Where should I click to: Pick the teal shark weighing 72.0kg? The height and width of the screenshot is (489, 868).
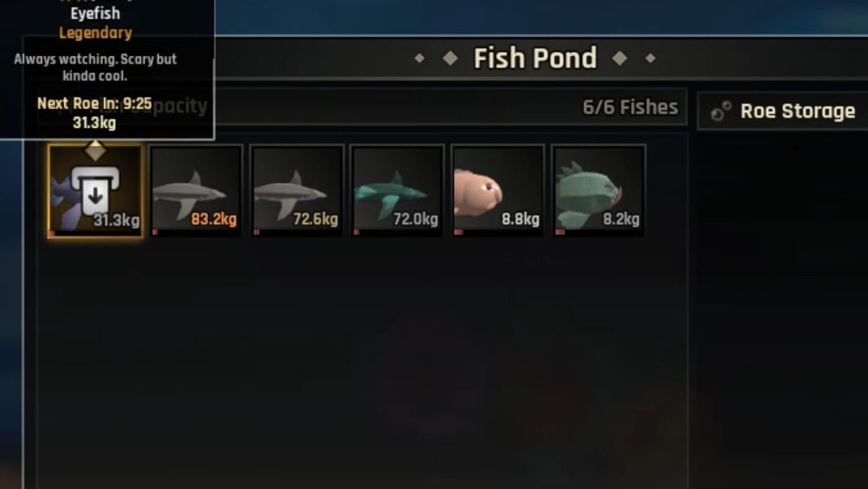[x=397, y=191]
